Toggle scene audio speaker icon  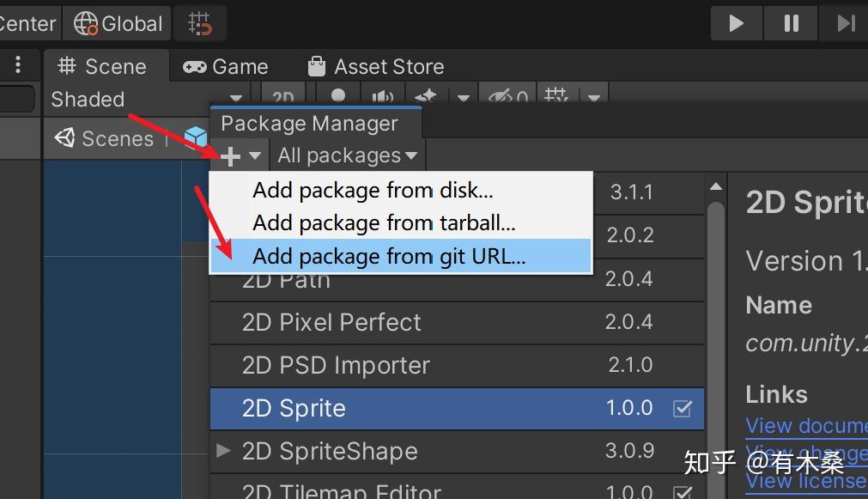click(381, 98)
